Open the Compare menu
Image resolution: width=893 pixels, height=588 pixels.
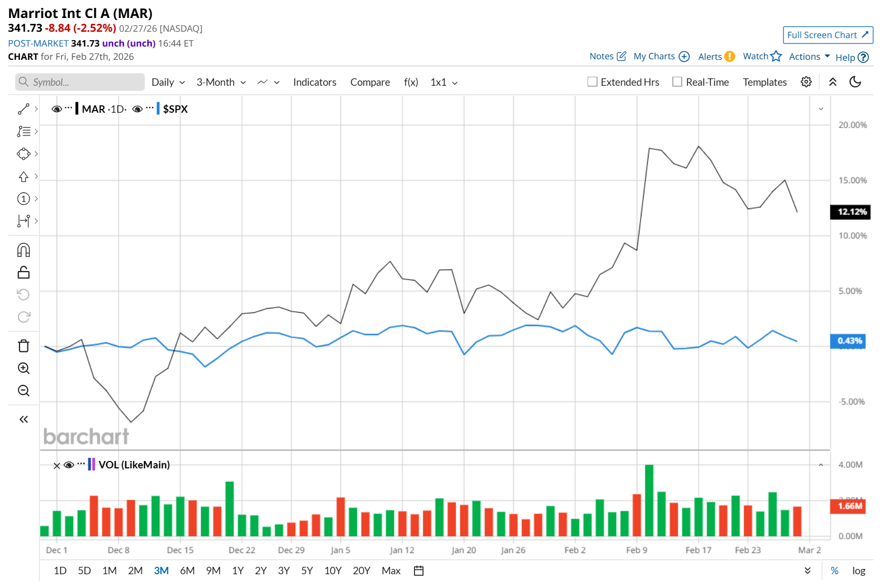tap(370, 82)
